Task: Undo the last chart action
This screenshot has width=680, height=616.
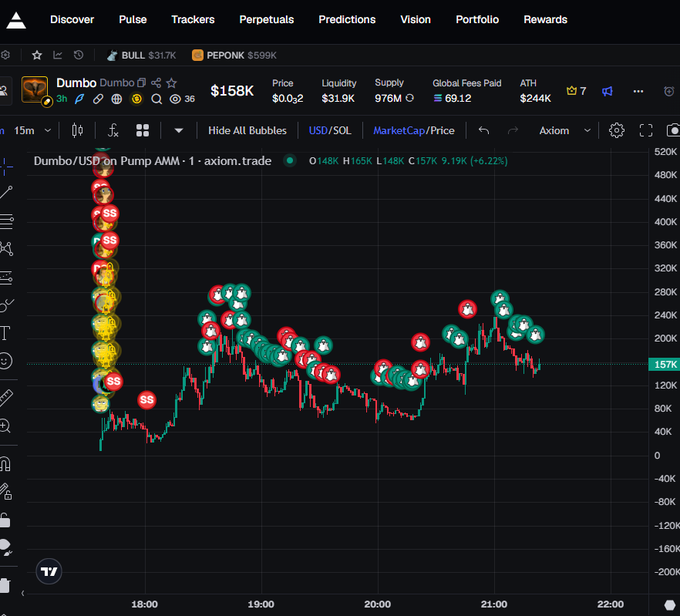Action: click(x=484, y=131)
